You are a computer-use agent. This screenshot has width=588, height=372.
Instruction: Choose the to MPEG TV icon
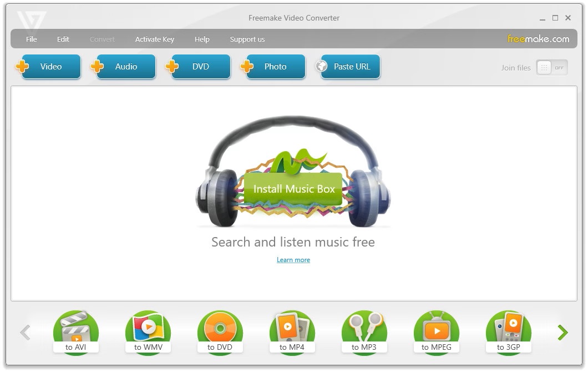point(437,332)
